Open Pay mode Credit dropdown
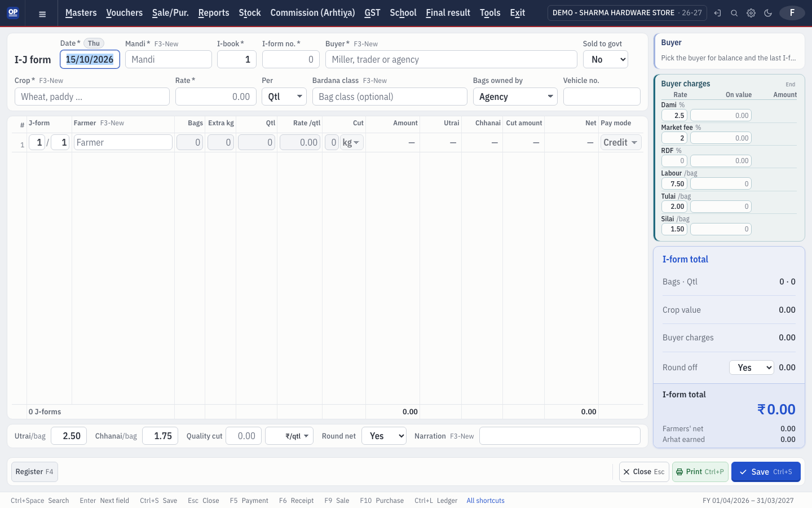The width and height of the screenshot is (812, 508). [621, 142]
